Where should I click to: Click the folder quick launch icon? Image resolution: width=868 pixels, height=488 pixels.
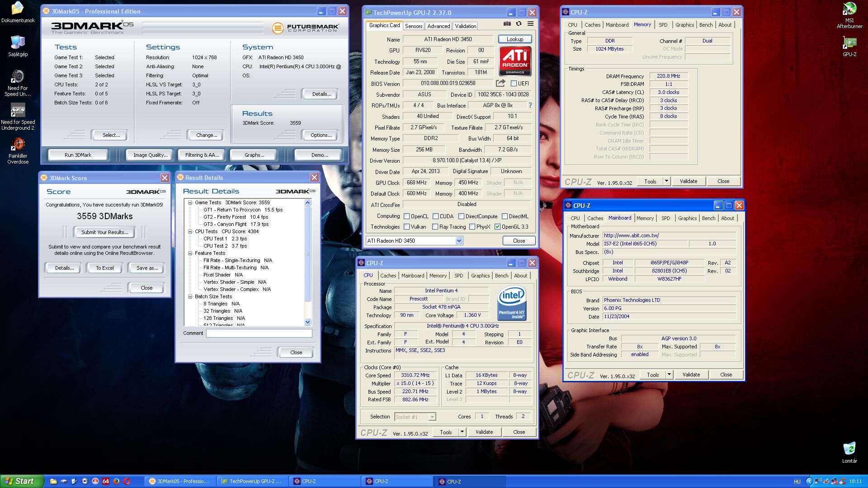tap(53, 481)
